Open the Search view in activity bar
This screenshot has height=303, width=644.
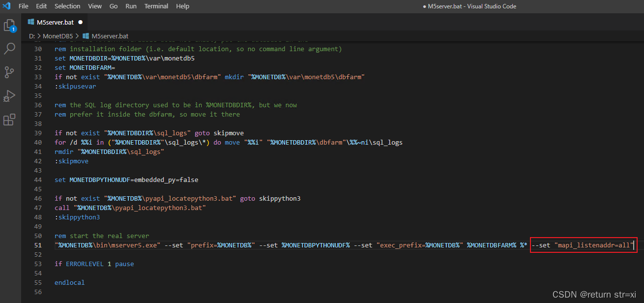pyautogui.click(x=10, y=49)
